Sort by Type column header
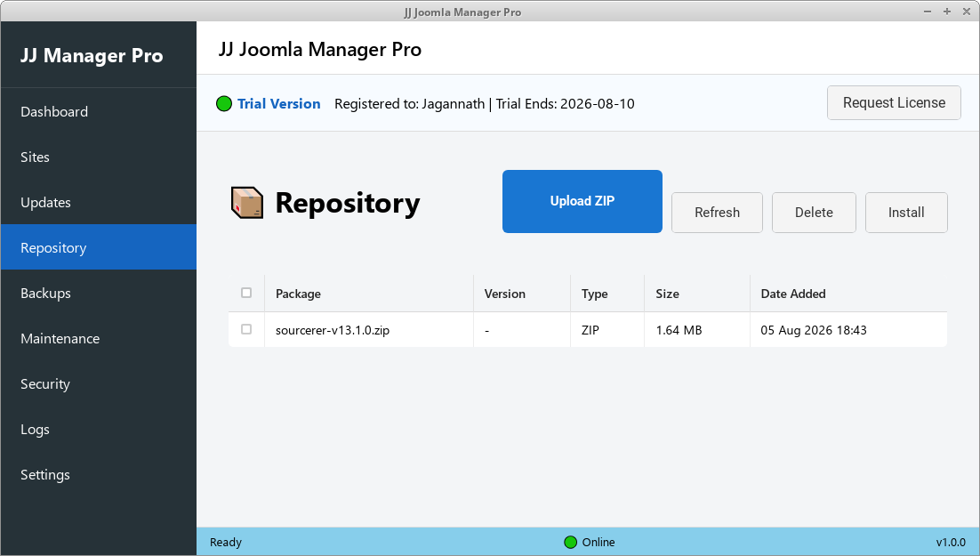 pos(606,294)
